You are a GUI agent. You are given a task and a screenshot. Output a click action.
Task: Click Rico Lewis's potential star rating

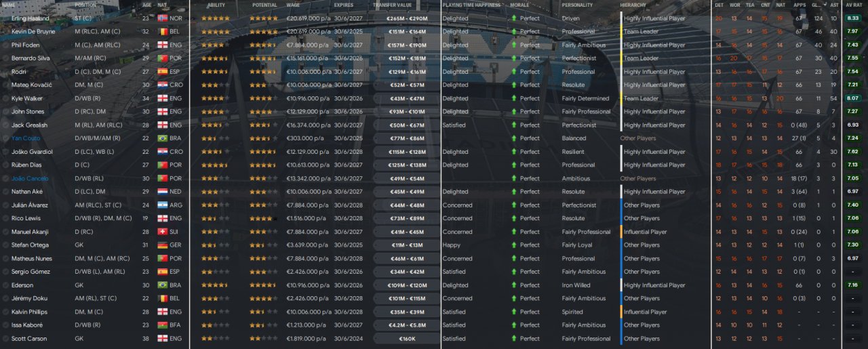263,219
